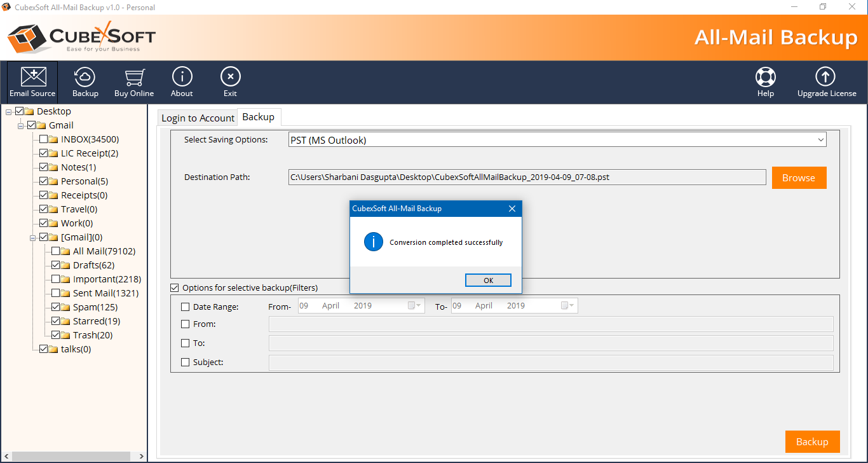Viewport: 868px width, 463px height.
Task: Open the Backup toolbar icon
Action: 85,82
